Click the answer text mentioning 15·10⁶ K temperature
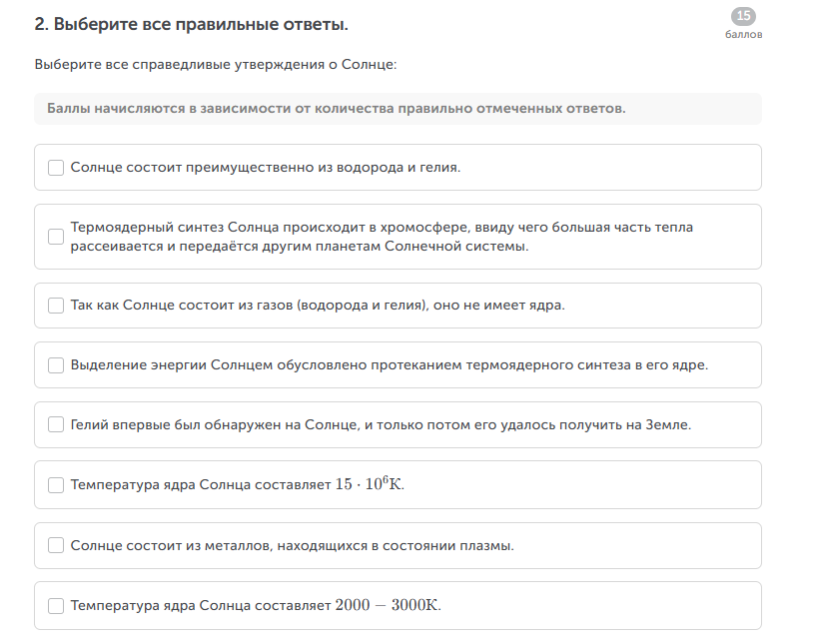814x644 pixels. [x=238, y=485]
